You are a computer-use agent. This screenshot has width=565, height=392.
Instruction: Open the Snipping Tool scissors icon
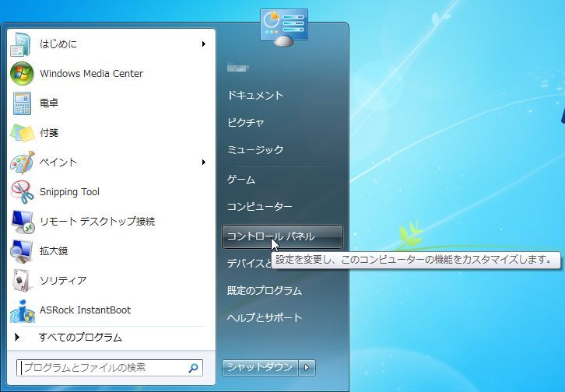[22, 192]
